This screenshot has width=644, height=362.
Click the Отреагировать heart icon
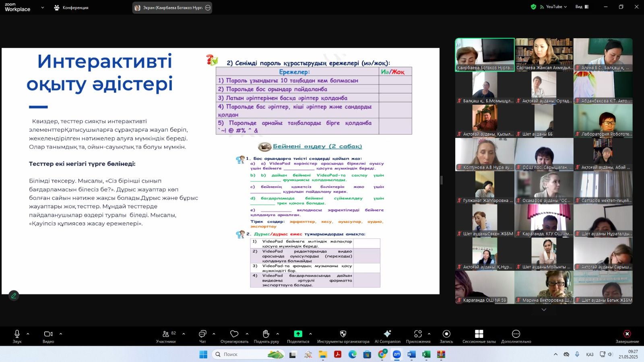234,334
